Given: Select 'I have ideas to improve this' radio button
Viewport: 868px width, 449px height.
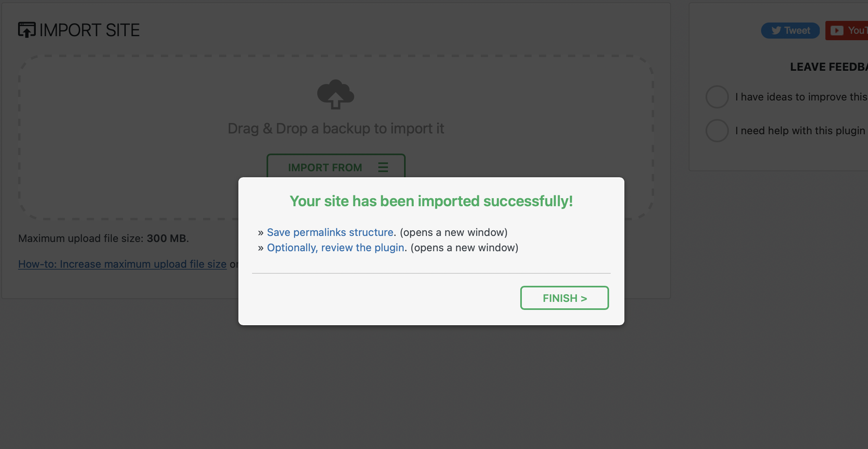Looking at the screenshot, I should [x=716, y=96].
